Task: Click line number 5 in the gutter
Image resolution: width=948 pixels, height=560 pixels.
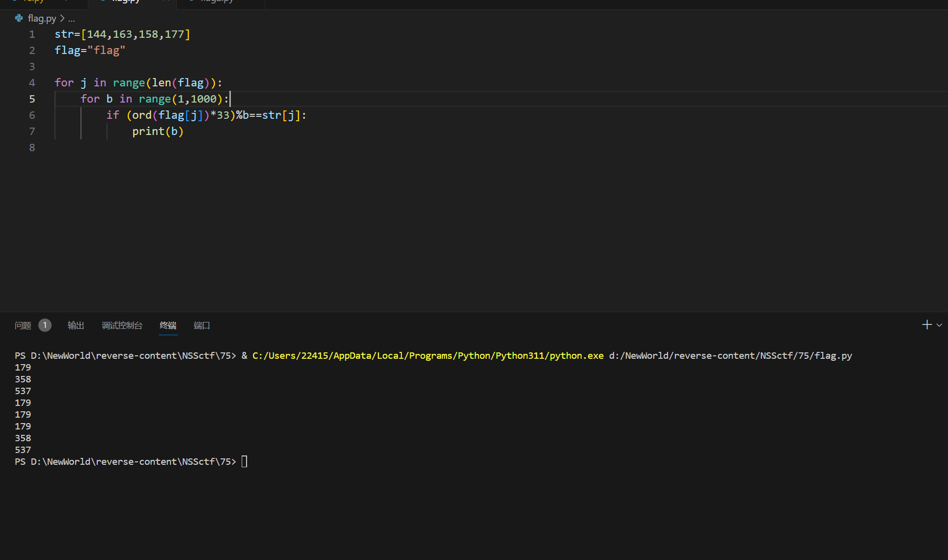Action: coord(32,99)
